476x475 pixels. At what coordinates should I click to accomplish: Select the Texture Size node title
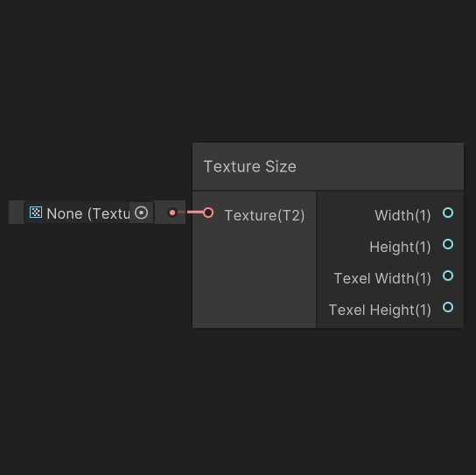250,166
